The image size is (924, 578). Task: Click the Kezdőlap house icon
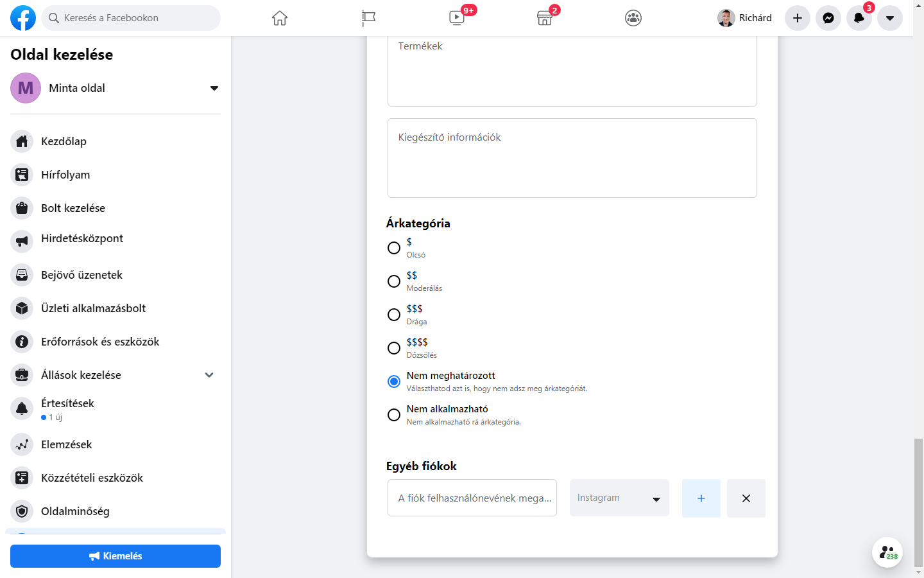coord(22,141)
